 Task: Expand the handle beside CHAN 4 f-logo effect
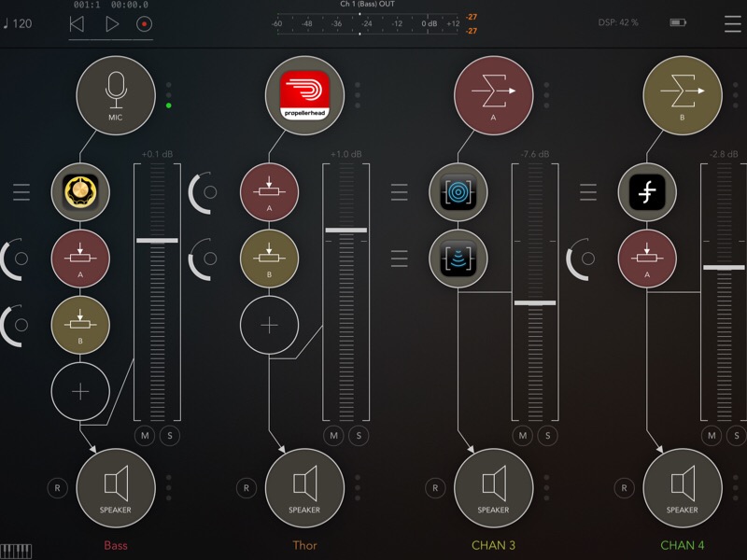(587, 192)
